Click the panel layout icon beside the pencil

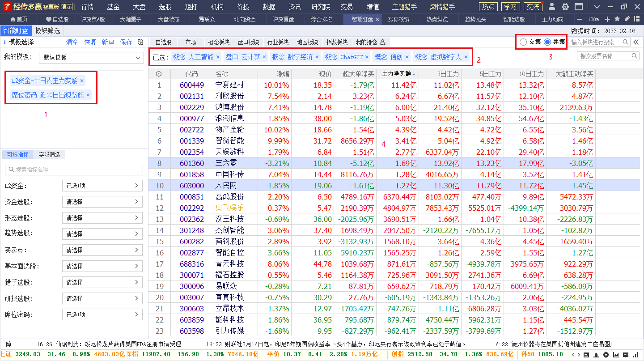coord(637,19)
